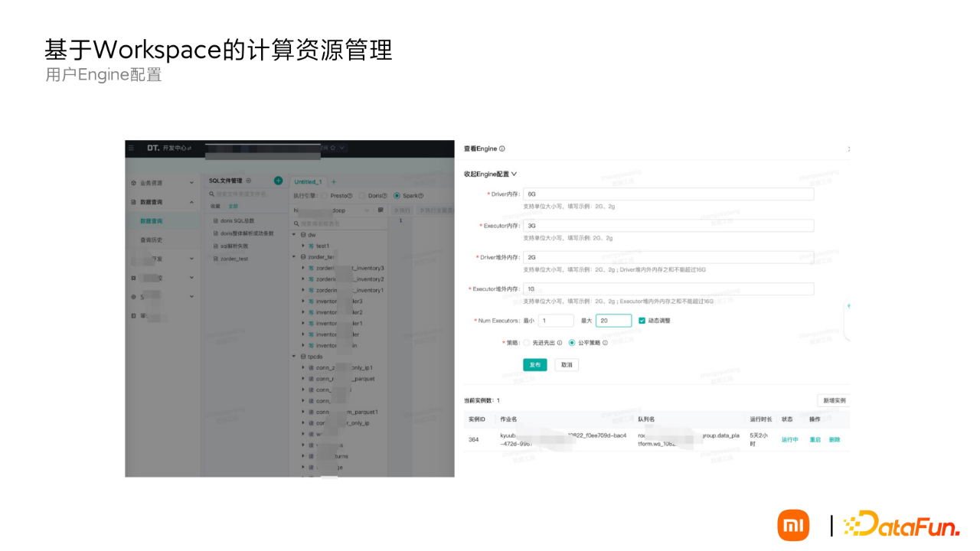Collapse the dw database node
Viewport: 980px width, 551px height.
click(x=295, y=235)
